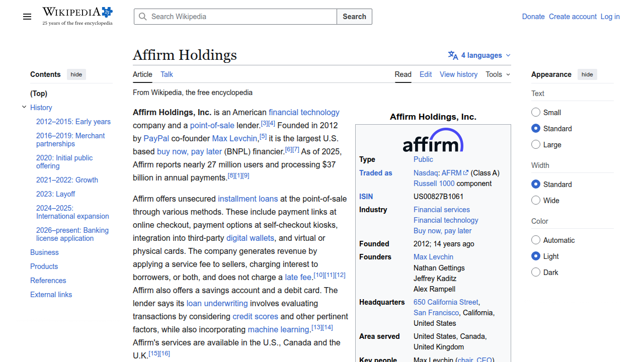Choose Light color mode

tap(536, 256)
